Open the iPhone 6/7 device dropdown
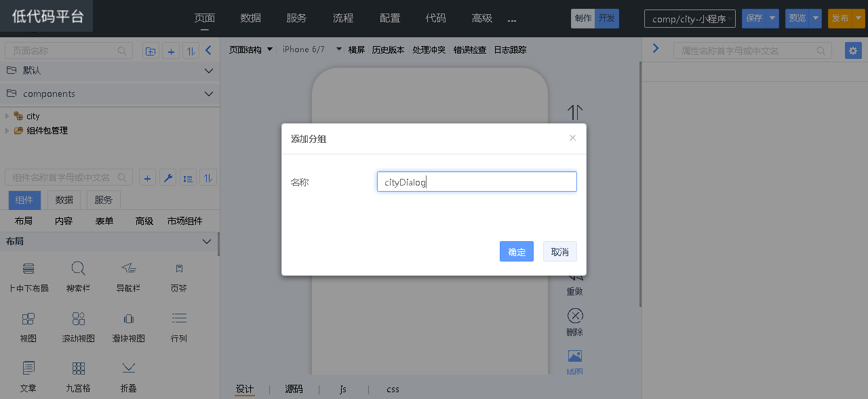This screenshot has height=399, width=868. click(x=338, y=49)
